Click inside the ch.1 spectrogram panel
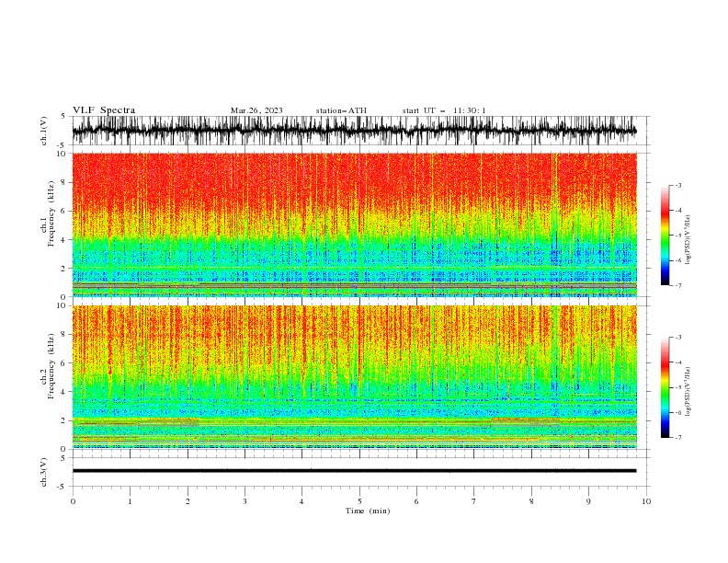 pyautogui.click(x=354, y=224)
